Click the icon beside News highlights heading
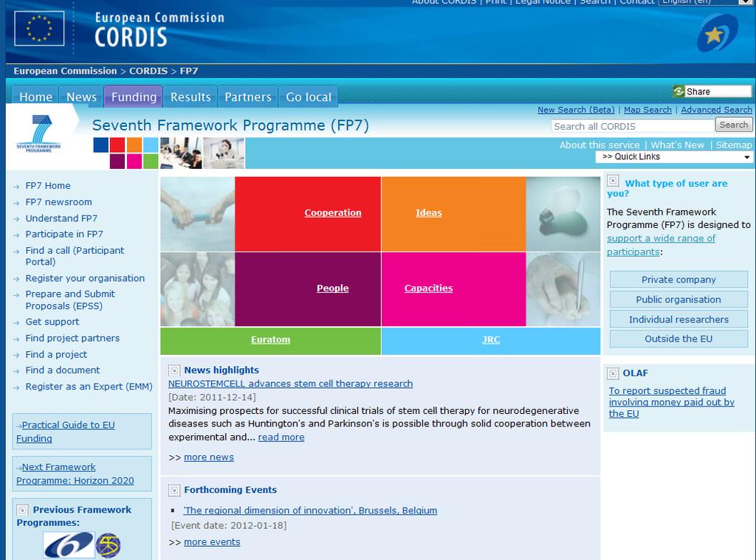This screenshot has height=560, width=756. click(x=174, y=370)
